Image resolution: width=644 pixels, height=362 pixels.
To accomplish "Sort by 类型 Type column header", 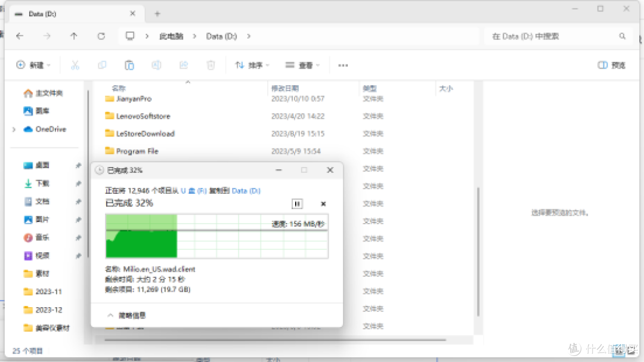I will pos(370,88).
